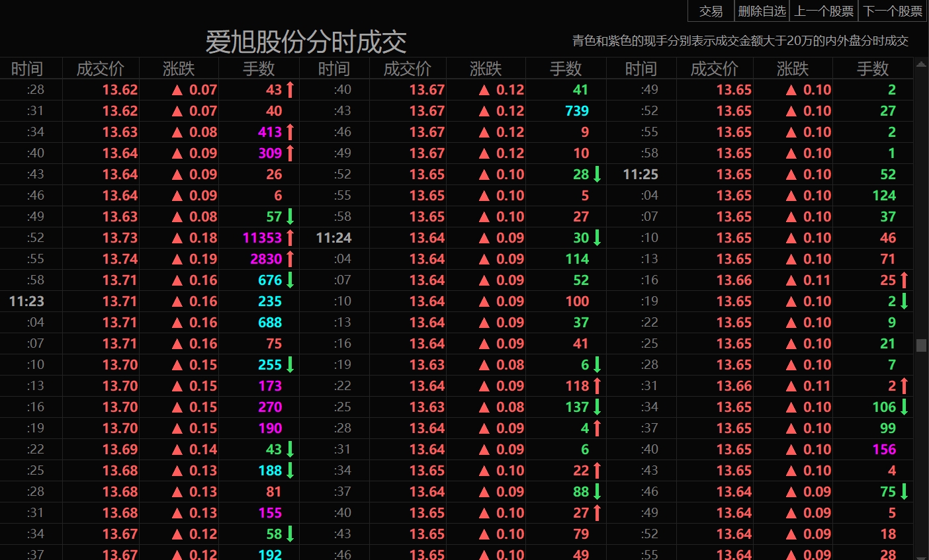This screenshot has height=560, width=929.
Task: Select the 270 purple volume cell
Action: (x=270, y=407)
